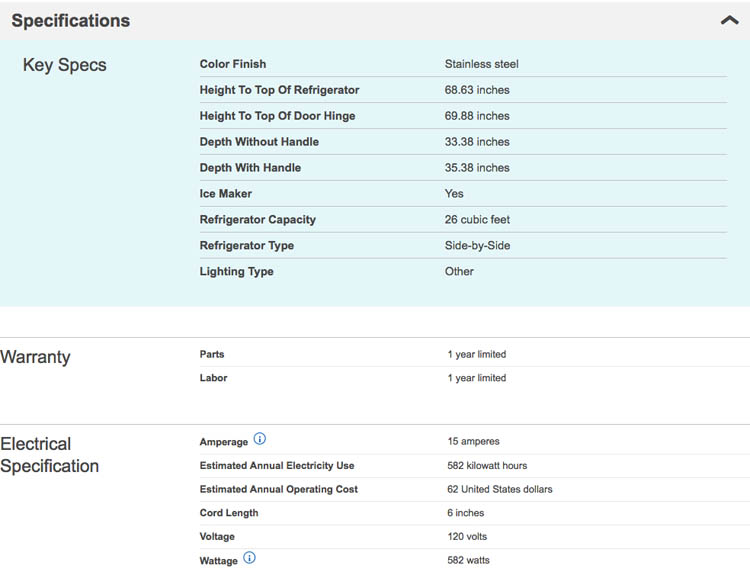Viewport: 750px width, 575px height.
Task: Click the info icon beside Wattage
Action: 250,558
